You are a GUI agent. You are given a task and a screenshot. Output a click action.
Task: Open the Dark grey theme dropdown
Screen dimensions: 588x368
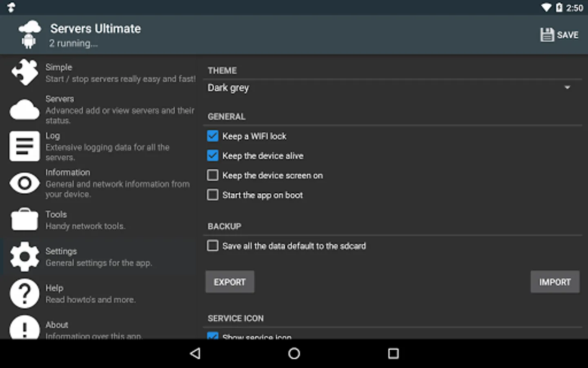point(392,88)
